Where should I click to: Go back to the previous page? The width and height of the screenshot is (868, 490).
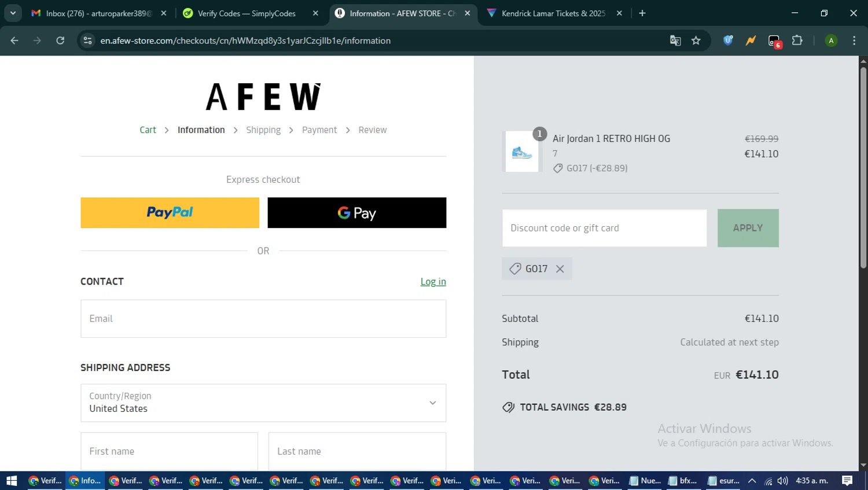pos(14,40)
